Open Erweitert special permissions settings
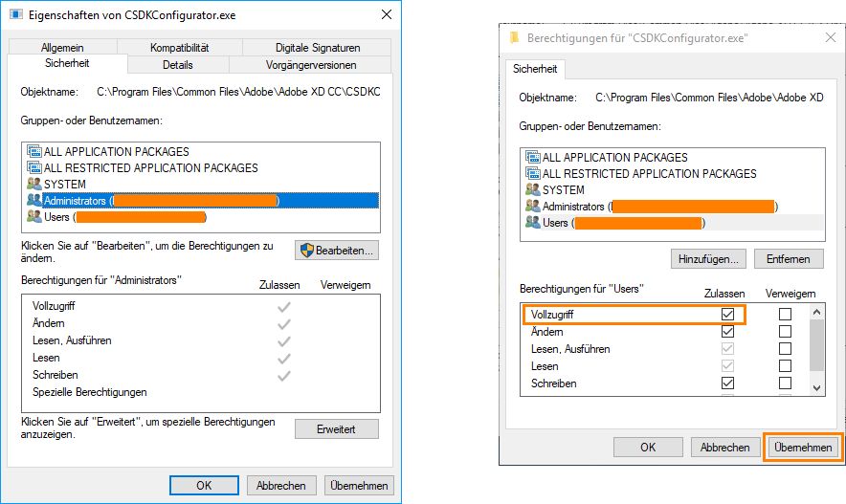Image resolution: width=846 pixels, height=504 pixels. (x=336, y=429)
